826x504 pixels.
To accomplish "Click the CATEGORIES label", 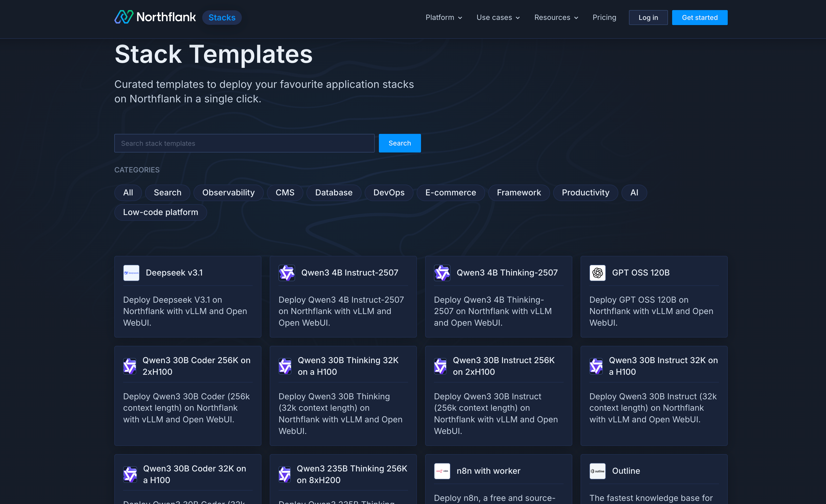I will pyautogui.click(x=137, y=170).
